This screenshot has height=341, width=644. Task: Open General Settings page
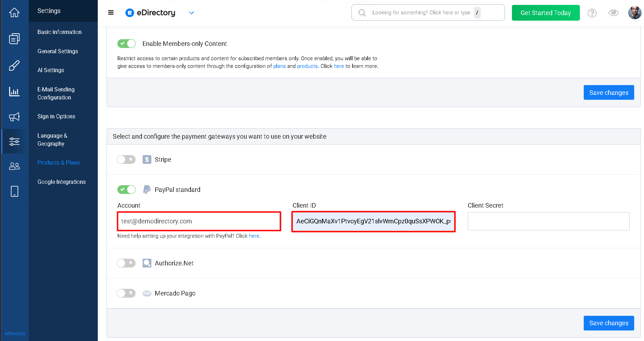pos(58,51)
